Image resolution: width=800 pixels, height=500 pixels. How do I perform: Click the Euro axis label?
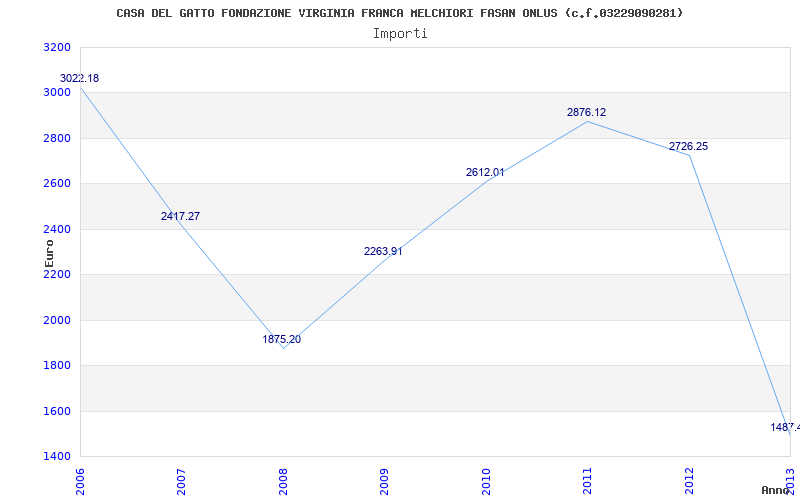[x=49, y=254]
